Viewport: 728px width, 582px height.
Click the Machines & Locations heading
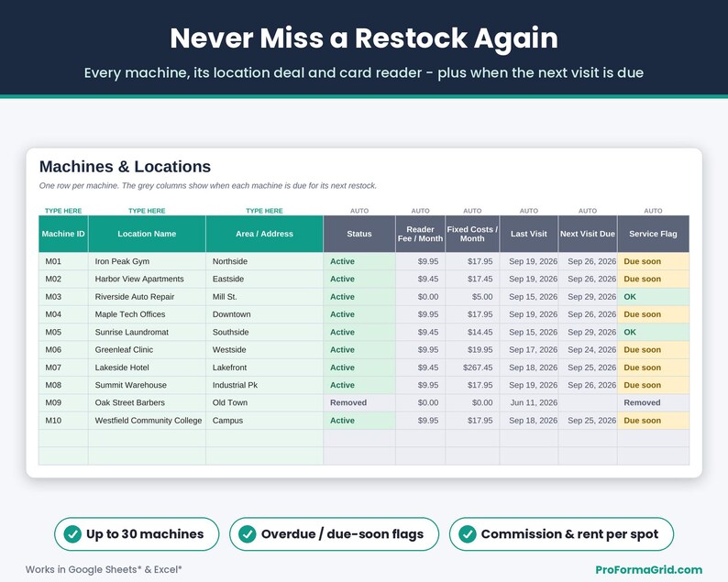pos(125,167)
